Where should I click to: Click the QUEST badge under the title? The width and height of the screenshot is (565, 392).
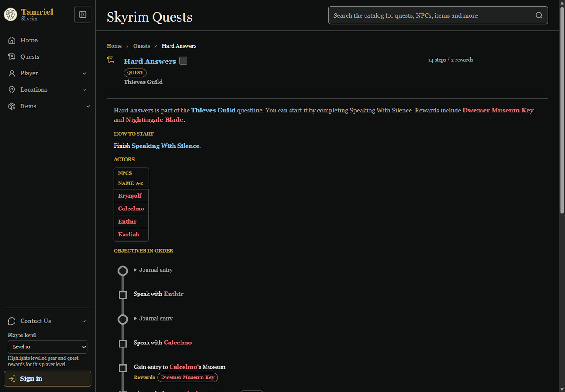135,73
